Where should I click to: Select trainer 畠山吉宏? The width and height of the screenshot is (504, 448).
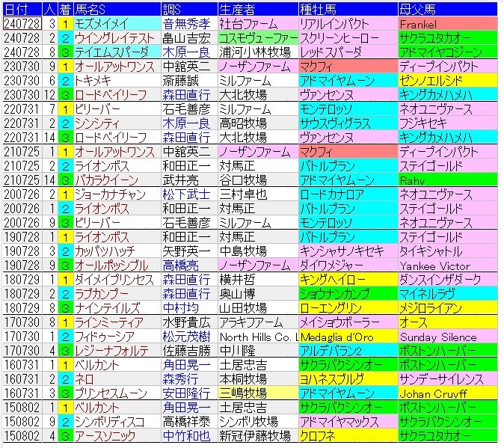189,38
